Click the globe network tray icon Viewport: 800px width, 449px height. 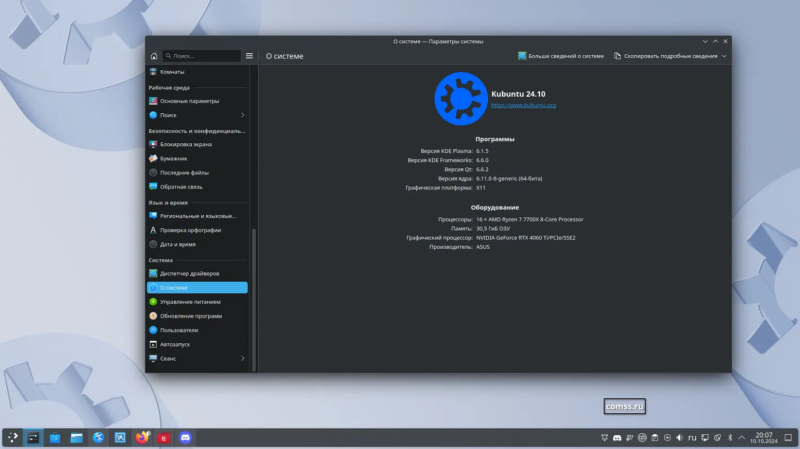click(x=642, y=438)
